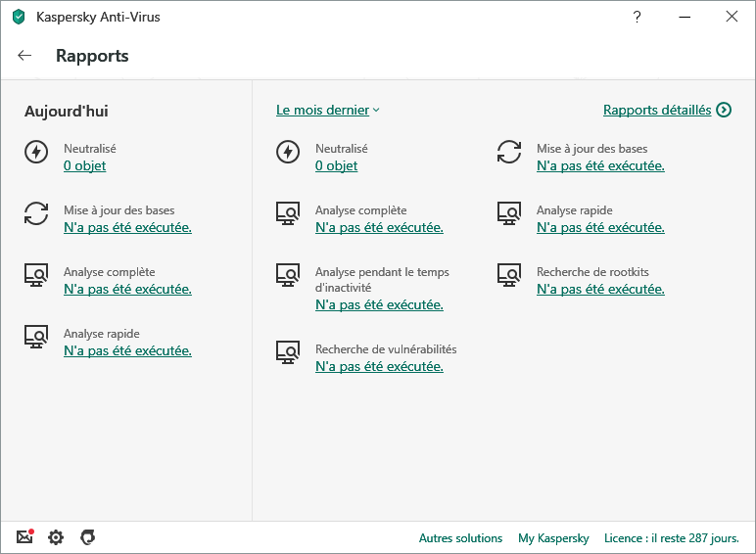The image size is (756, 554).
Task: Open last month's Analyse complète status link
Action: (379, 227)
